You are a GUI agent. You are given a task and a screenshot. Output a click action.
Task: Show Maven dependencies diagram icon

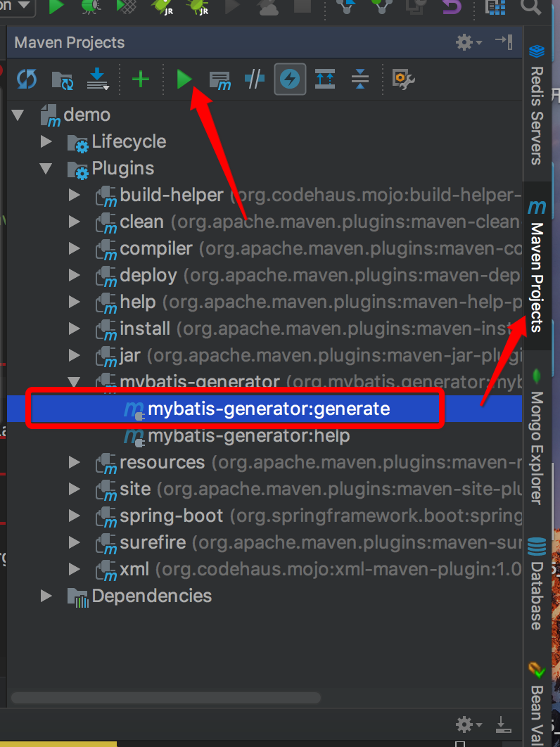pyautogui.click(x=324, y=79)
